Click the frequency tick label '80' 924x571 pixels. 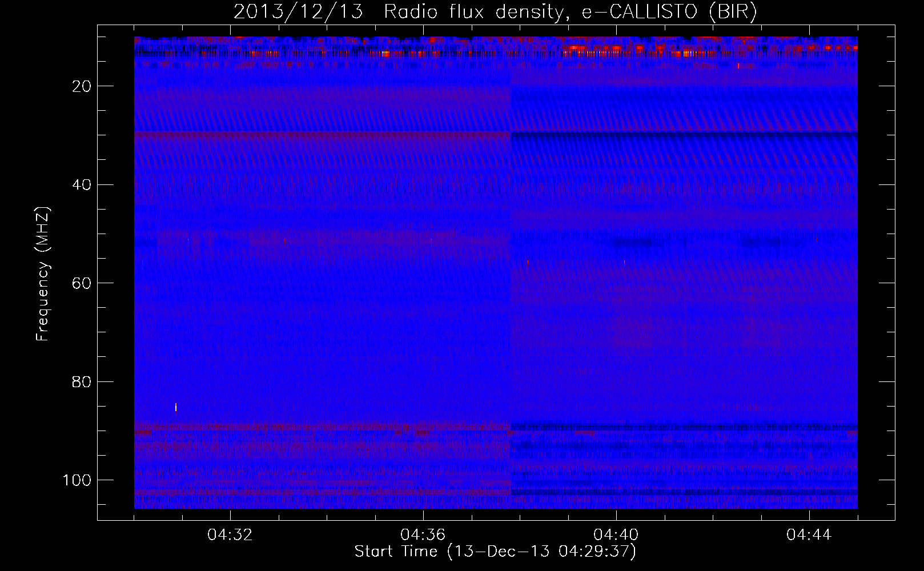pos(82,382)
